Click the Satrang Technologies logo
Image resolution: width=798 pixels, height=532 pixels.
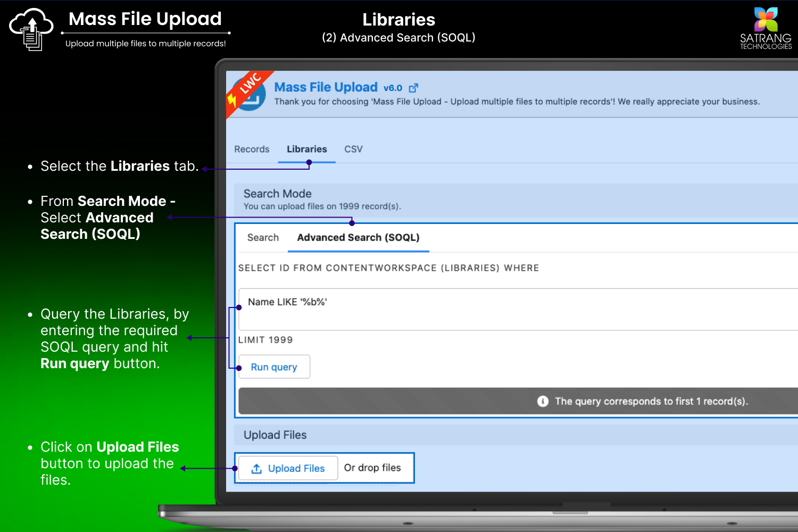[766, 28]
